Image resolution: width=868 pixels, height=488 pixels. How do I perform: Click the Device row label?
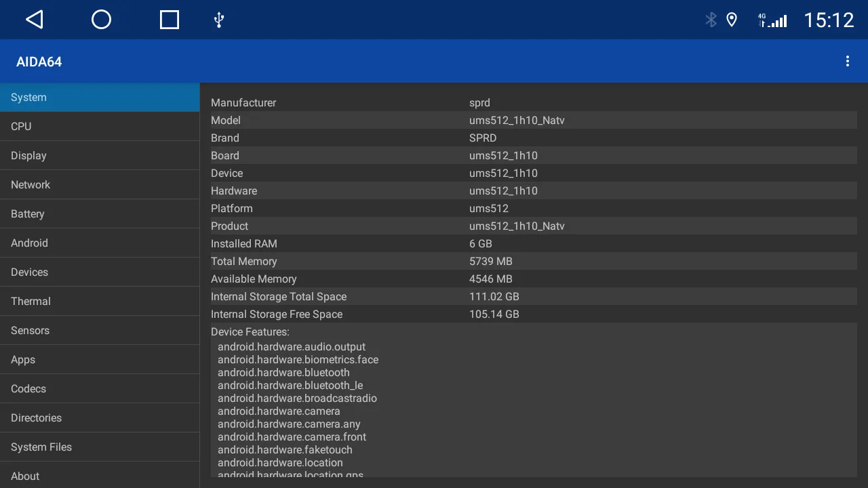point(226,174)
